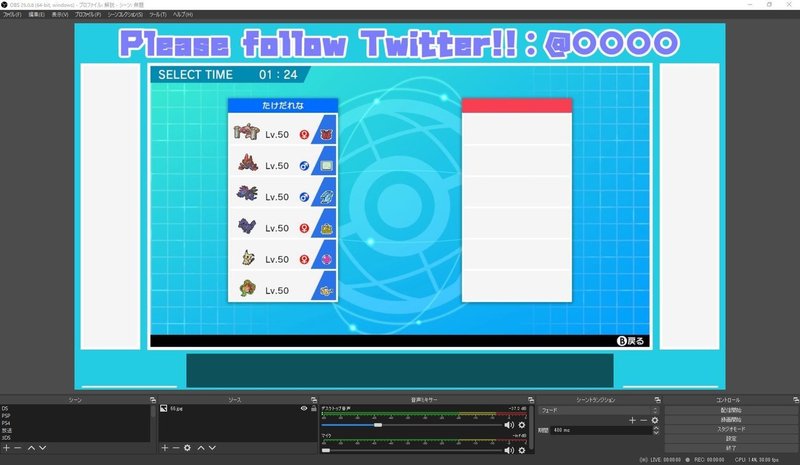Open the Edit menu

(36, 15)
